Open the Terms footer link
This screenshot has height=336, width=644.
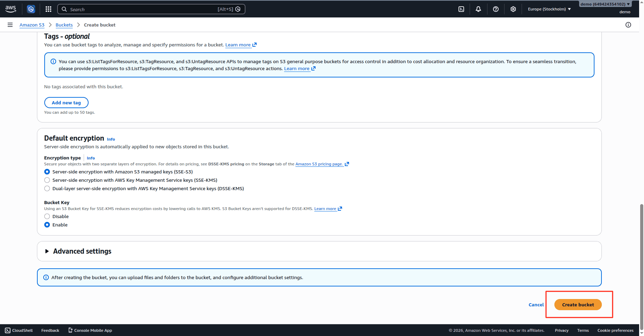tap(583, 330)
